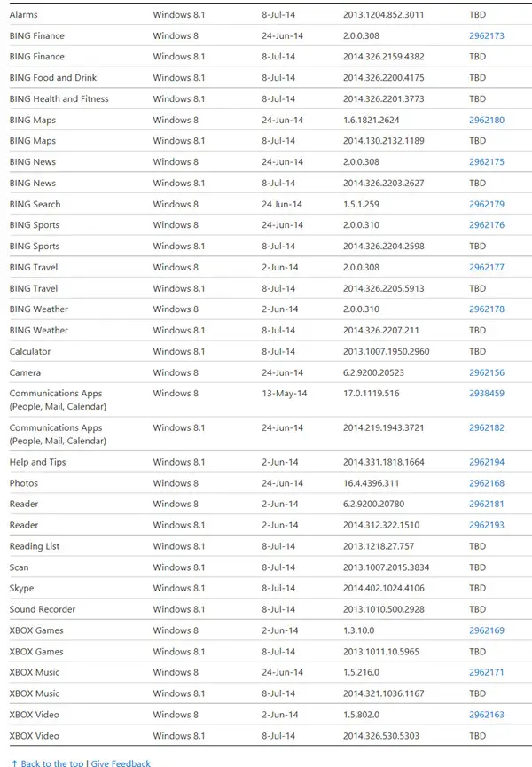
Task: Click version 6.2.9200.20780
Action: (373, 504)
